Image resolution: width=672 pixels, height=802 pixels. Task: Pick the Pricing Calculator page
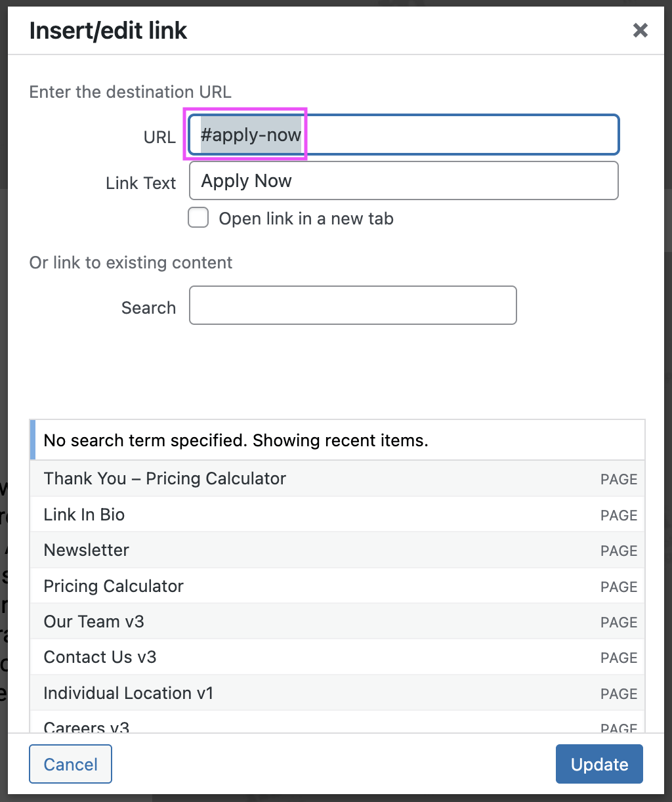click(x=114, y=586)
